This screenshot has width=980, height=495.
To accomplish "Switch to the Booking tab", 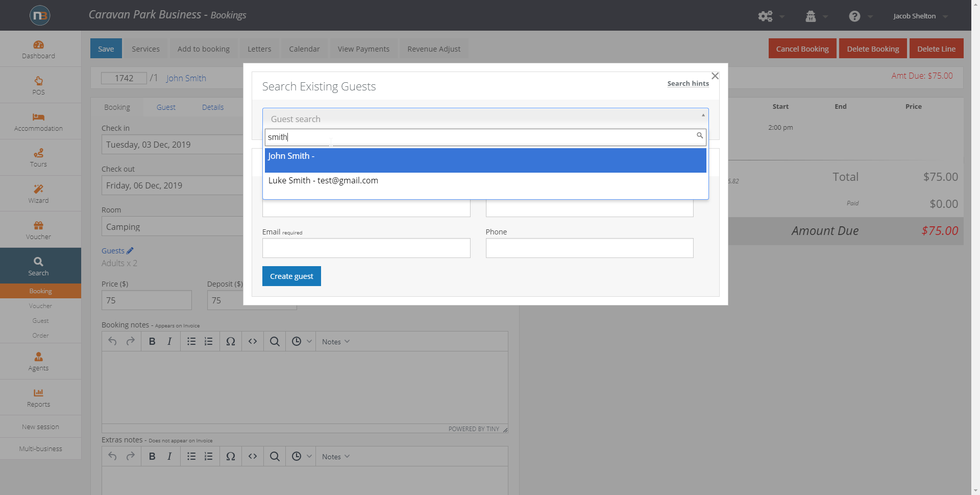I will (117, 107).
